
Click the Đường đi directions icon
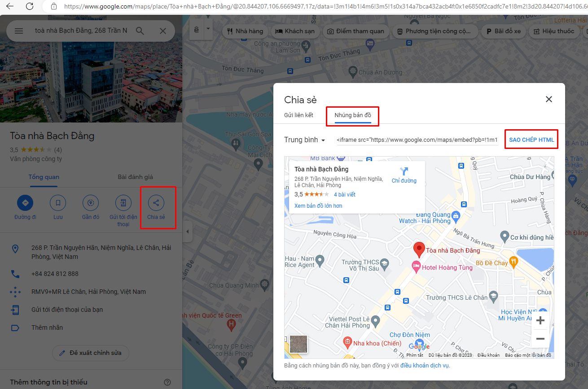25,203
